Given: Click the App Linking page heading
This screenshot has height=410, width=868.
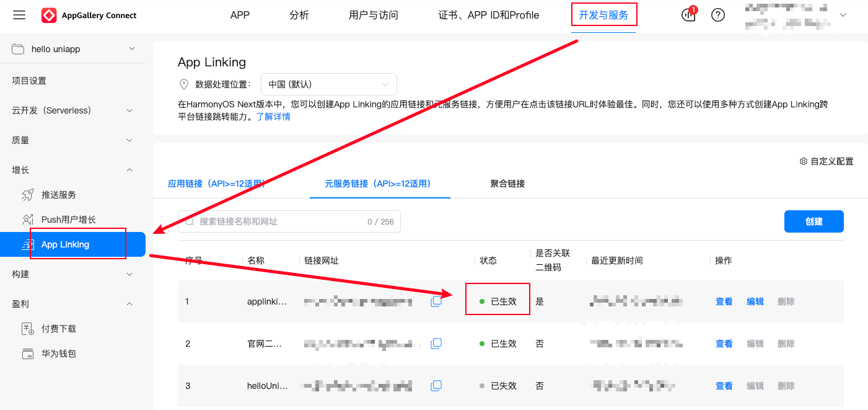Looking at the screenshot, I should 212,62.
